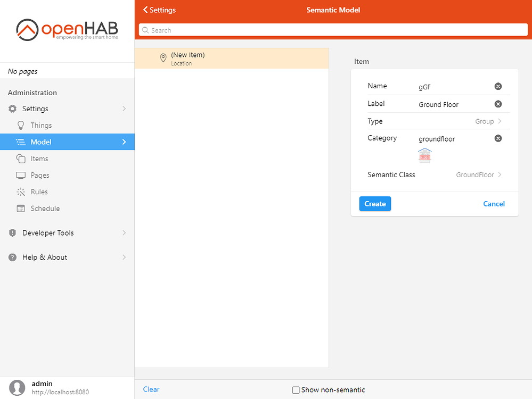Screen dimensions: 532x399
Task: Enable the Show non-semantic checkbox
Action: click(x=296, y=390)
